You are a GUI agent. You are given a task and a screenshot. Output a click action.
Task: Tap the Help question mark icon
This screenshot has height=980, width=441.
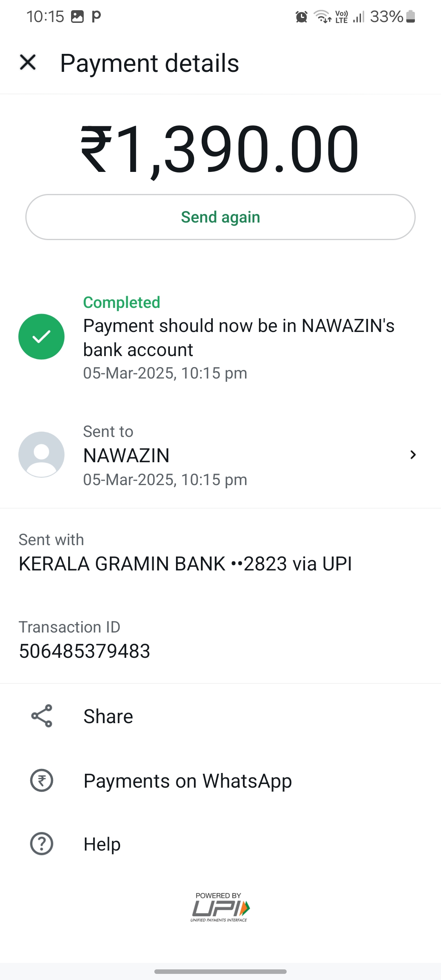click(42, 844)
